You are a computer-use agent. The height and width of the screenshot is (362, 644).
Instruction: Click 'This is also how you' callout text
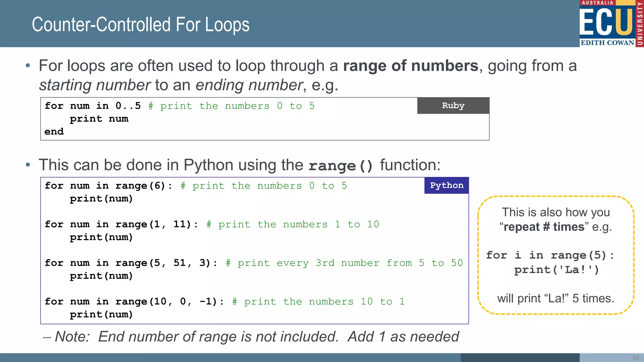point(556,212)
